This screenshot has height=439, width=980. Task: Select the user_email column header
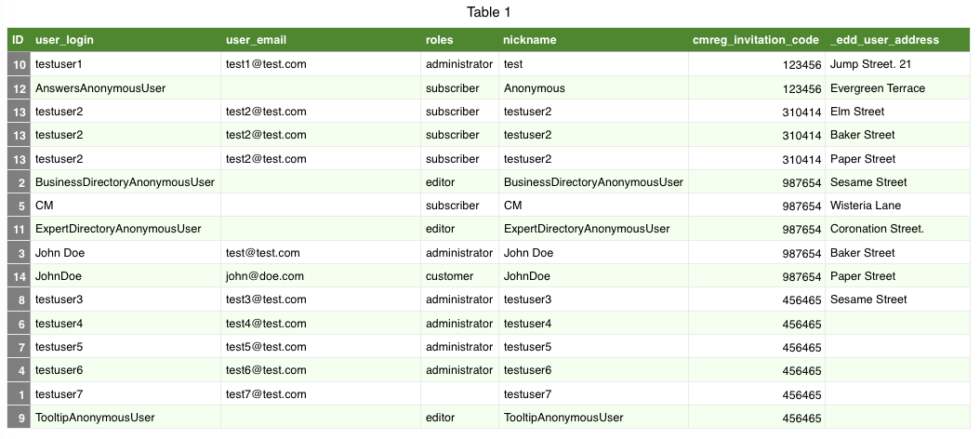256,40
